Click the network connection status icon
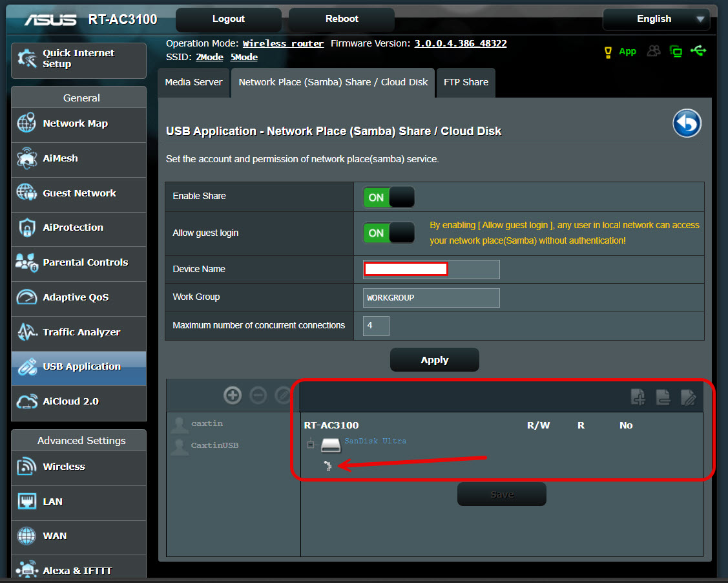This screenshot has width=728, height=583. pos(676,51)
